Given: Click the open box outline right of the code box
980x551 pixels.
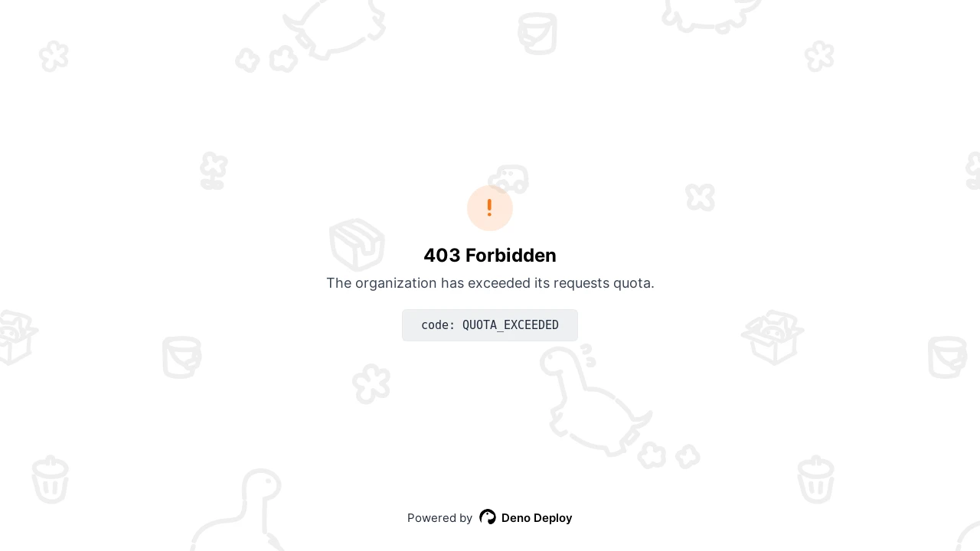Looking at the screenshot, I should 773,337.
